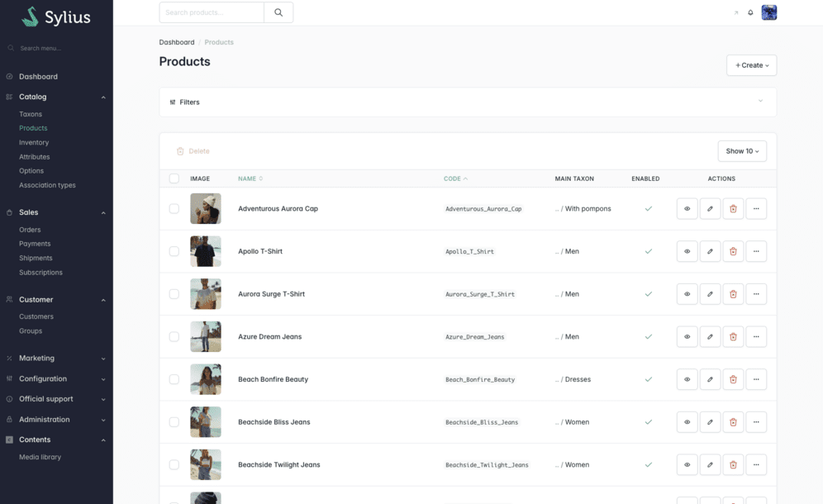The width and height of the screenshot is (823, 504).
Task: Show the Beachside Twilight Jeans product
Action: (687, 464)
